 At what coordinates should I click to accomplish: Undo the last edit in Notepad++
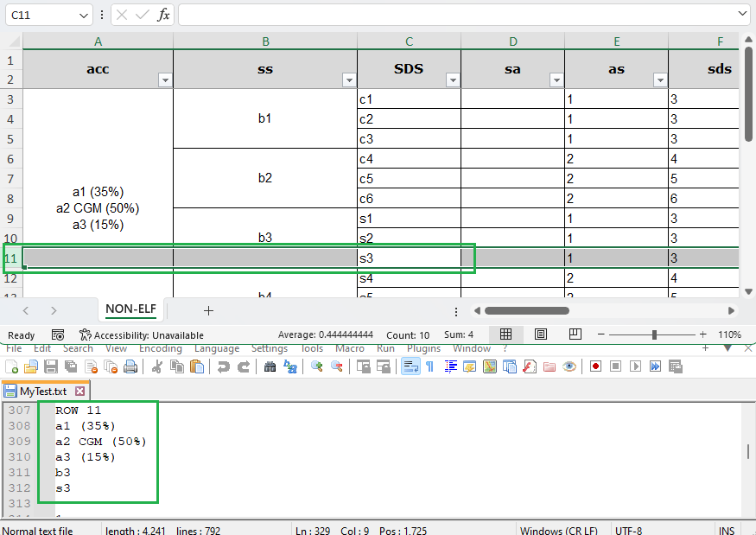point(223,366)
